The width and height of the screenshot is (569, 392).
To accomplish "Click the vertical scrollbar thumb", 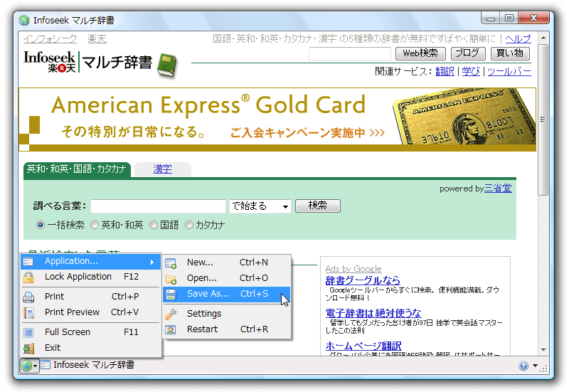I will coord(543,120).
